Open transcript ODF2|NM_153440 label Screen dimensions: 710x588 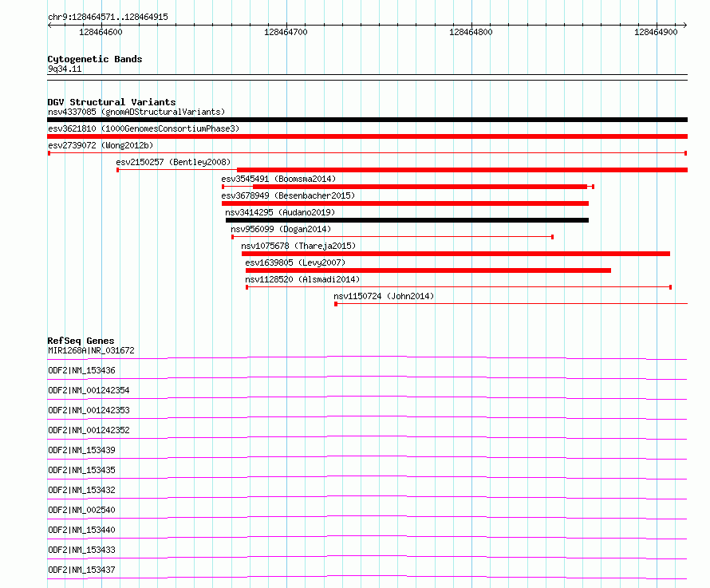coord(81,530)
